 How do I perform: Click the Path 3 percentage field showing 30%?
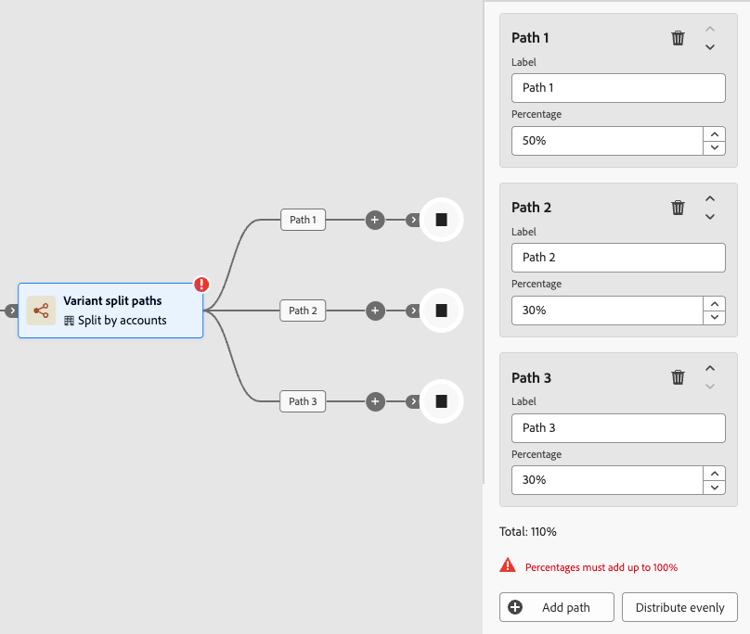tap(607, 480)
